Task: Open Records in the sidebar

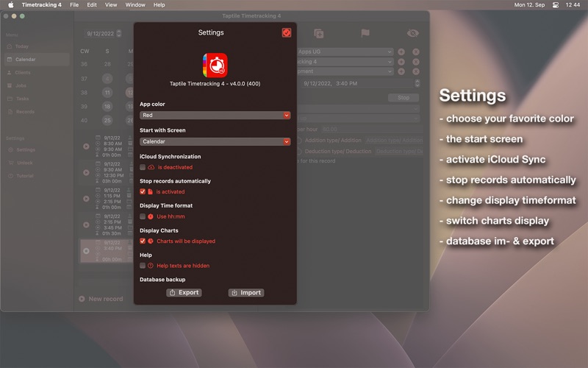Action: [x=25, y=112]
